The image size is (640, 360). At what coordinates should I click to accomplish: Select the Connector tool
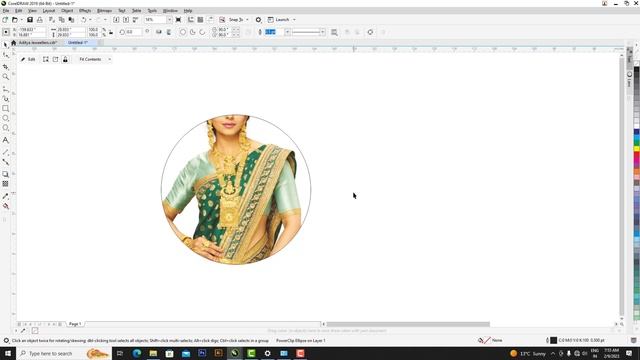(6, 162)
